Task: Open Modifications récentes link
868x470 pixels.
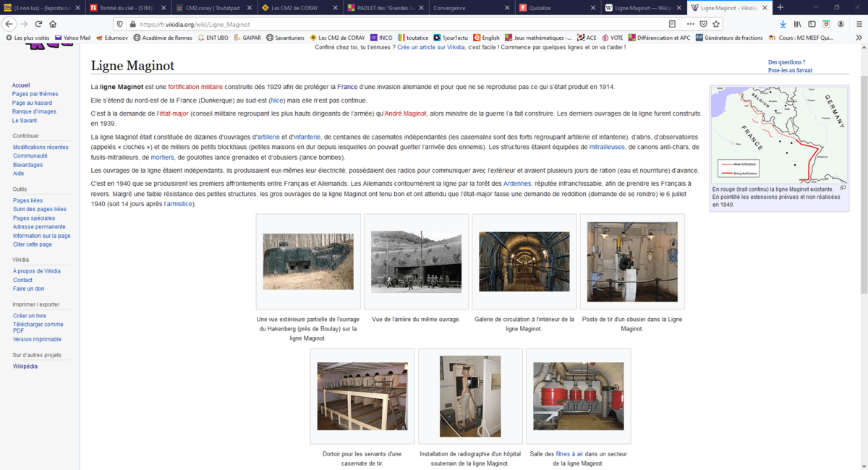Action: [x=41, y=147]
